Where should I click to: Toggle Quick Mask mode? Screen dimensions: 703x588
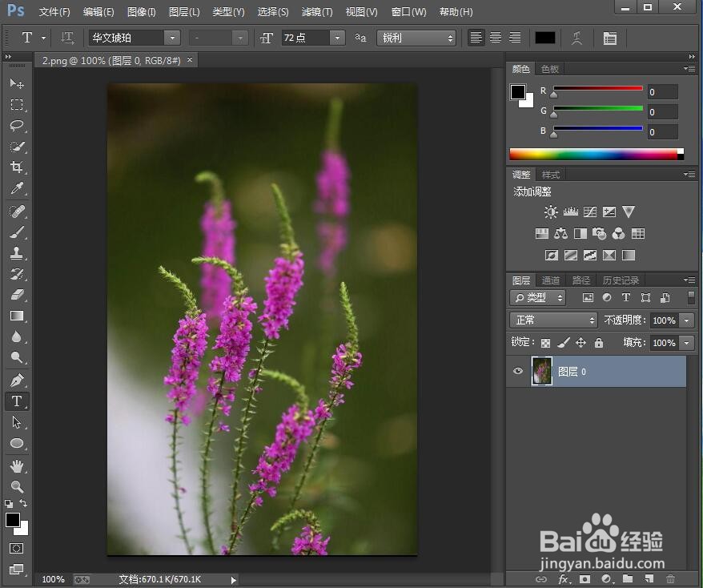(x=17, y=548)
